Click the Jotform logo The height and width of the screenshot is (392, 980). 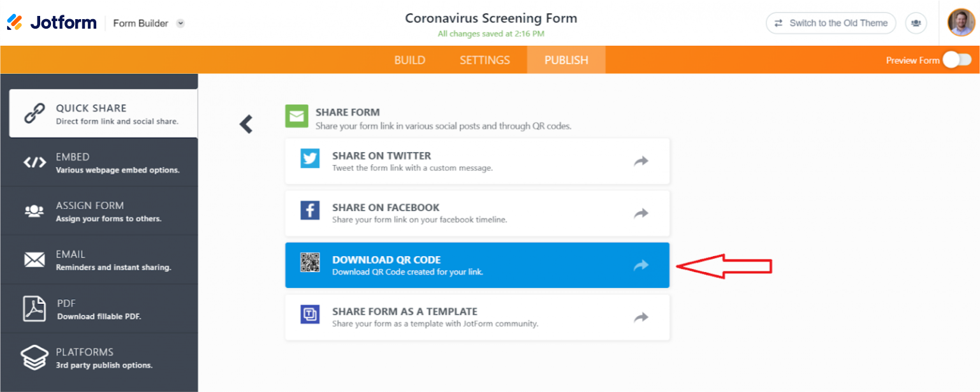tap(52, 23)
